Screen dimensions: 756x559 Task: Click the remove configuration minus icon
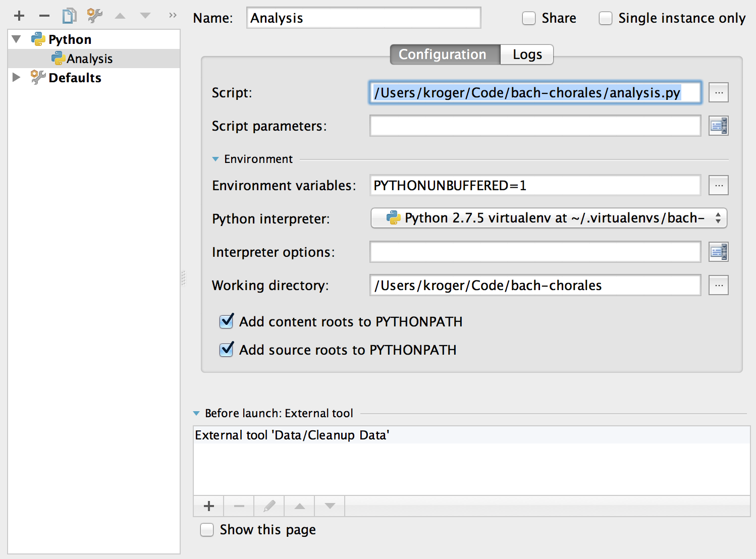coord(44,16)
